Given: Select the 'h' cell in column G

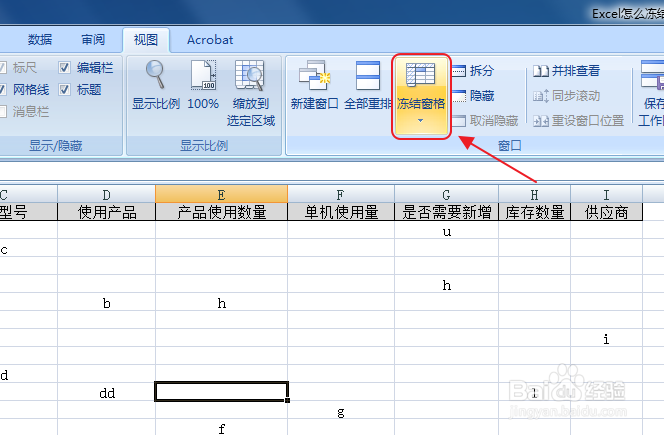Looking at the screenshot, I should pos(446,283).
